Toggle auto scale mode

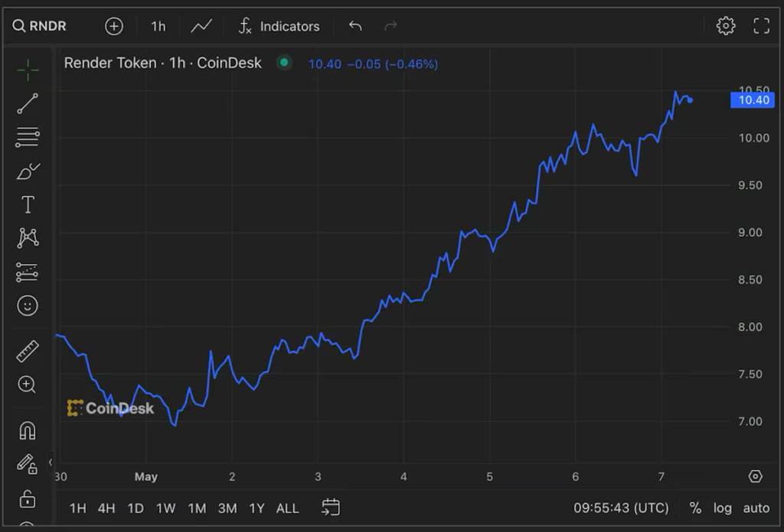[x=756, y=508]
